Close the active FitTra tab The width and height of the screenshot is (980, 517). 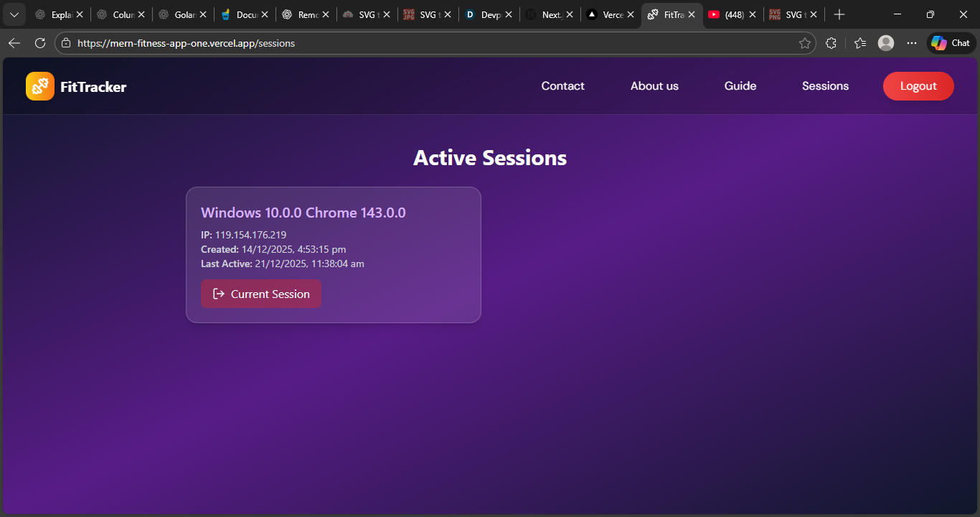(x=692, y=14)
